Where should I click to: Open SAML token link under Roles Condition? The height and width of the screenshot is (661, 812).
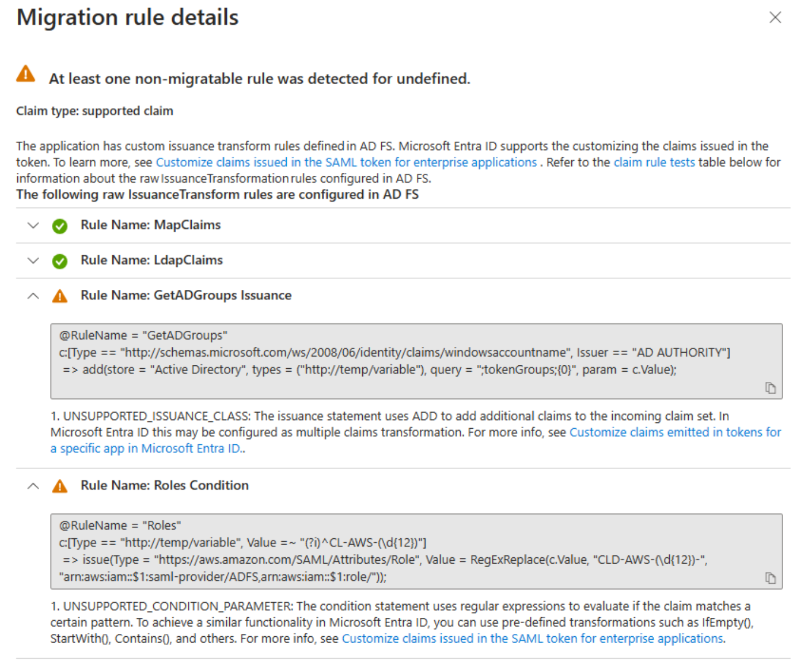533,639
